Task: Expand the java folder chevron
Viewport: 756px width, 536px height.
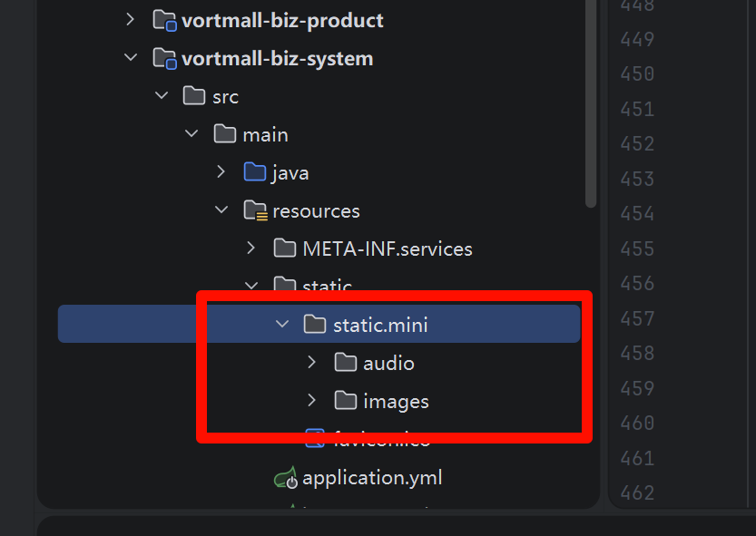Action: [221, 172]
